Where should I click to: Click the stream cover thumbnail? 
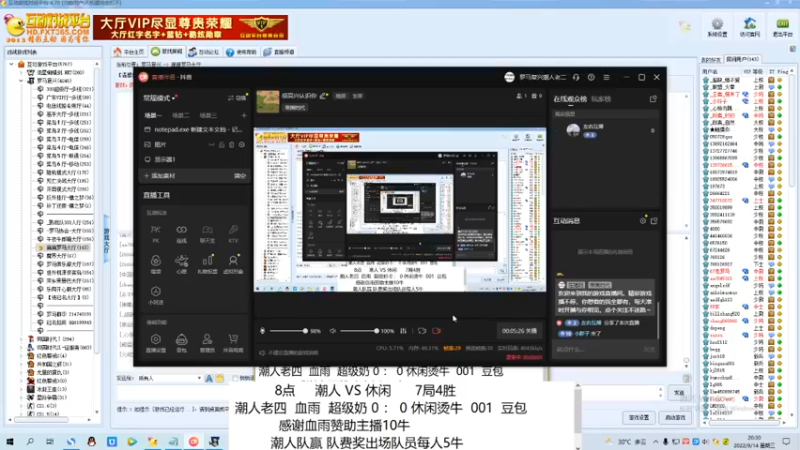(268, 101)
